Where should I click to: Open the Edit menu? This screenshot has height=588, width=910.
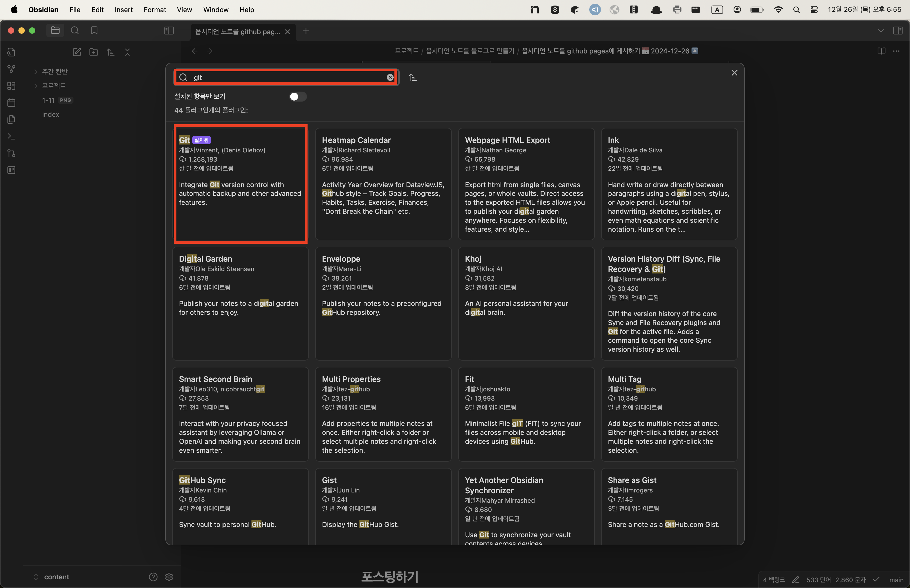97,9
